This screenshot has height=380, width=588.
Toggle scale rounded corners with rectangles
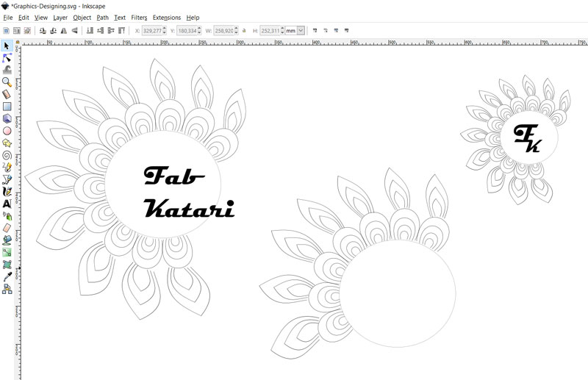(326, 30)
